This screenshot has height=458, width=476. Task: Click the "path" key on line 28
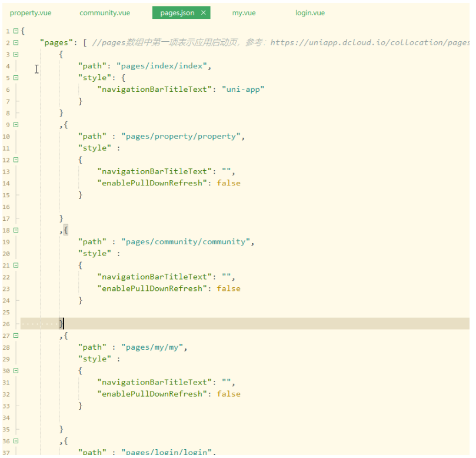[92, 347]
